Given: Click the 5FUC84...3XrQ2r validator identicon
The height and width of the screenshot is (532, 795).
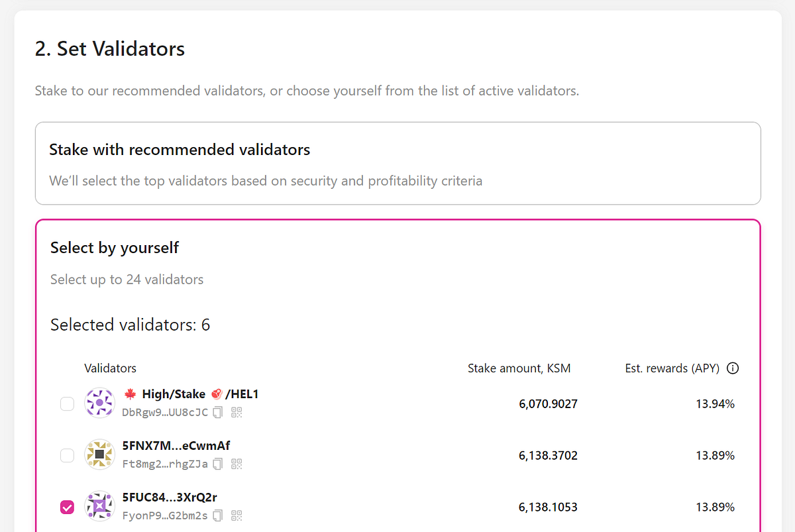Looking at the screenshot, I should click(x=99, y=506).
